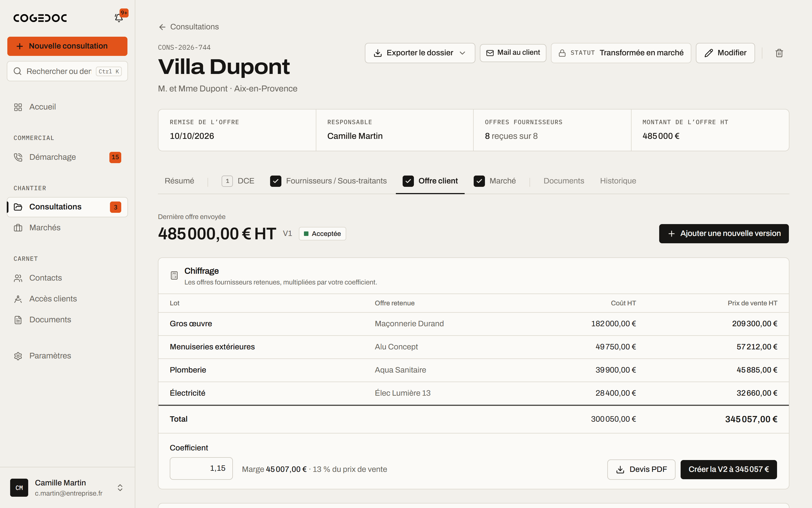Screen dimensions: 812x508
Task: Click the Fournisseurs / Sous-traitants checkmark
Action: (276, 181)
